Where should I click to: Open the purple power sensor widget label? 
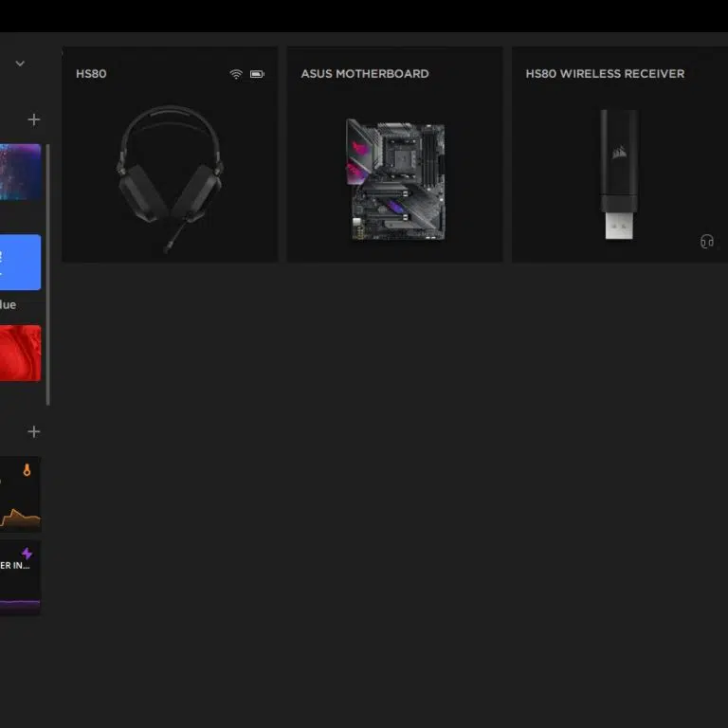pyautogui.click(x=14, y=566)
